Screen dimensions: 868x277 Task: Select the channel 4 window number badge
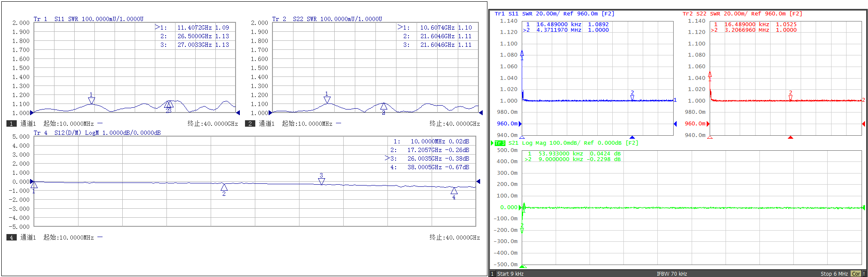click(x=12, y=237)
